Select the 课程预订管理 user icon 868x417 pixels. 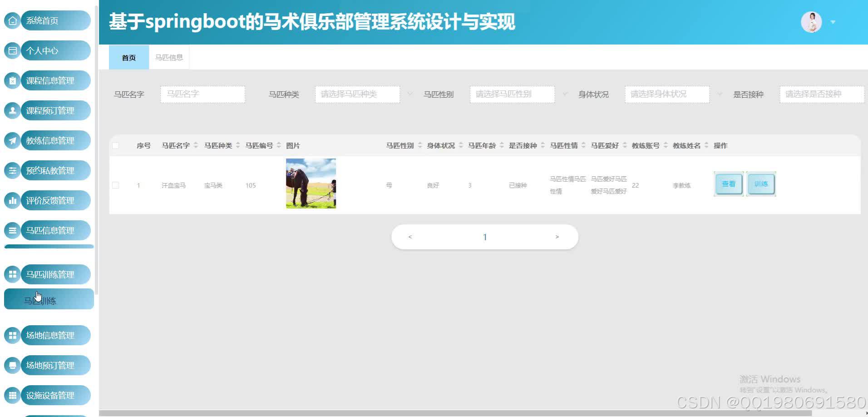[x=12, y=110]
